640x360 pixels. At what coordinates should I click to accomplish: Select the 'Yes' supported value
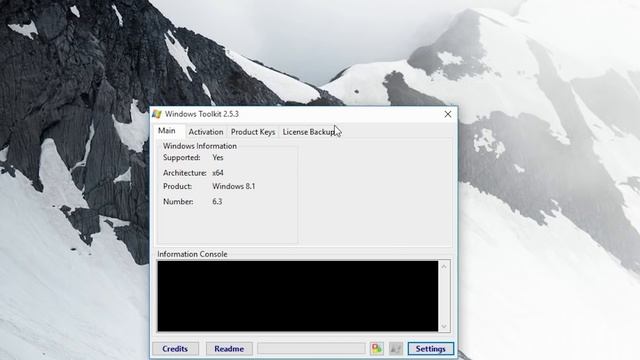coord(218,157)
